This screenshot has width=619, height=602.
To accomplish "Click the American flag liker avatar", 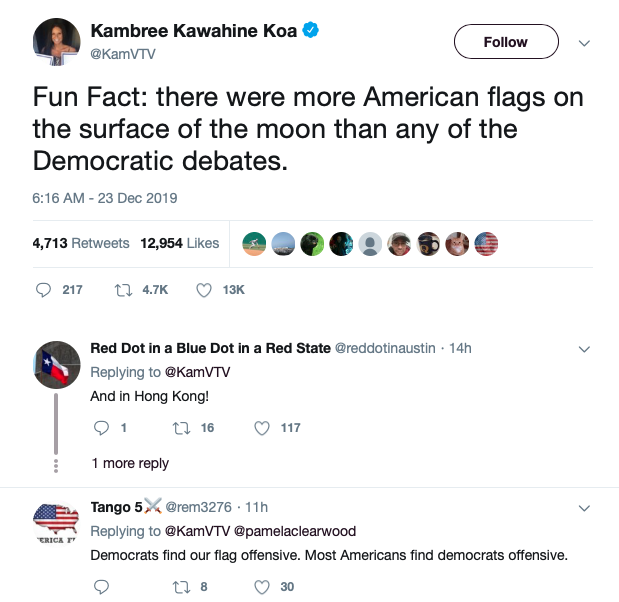I will 486,244.
